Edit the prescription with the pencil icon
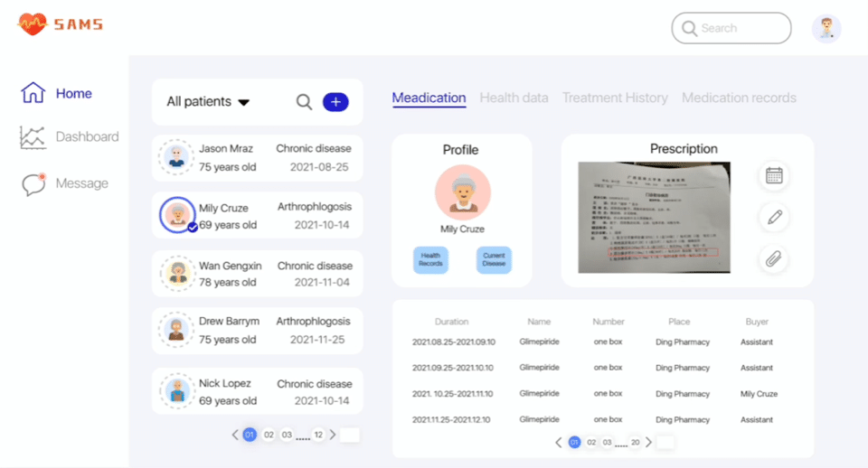The image size is (868, 468). click(x=774, y=217)
